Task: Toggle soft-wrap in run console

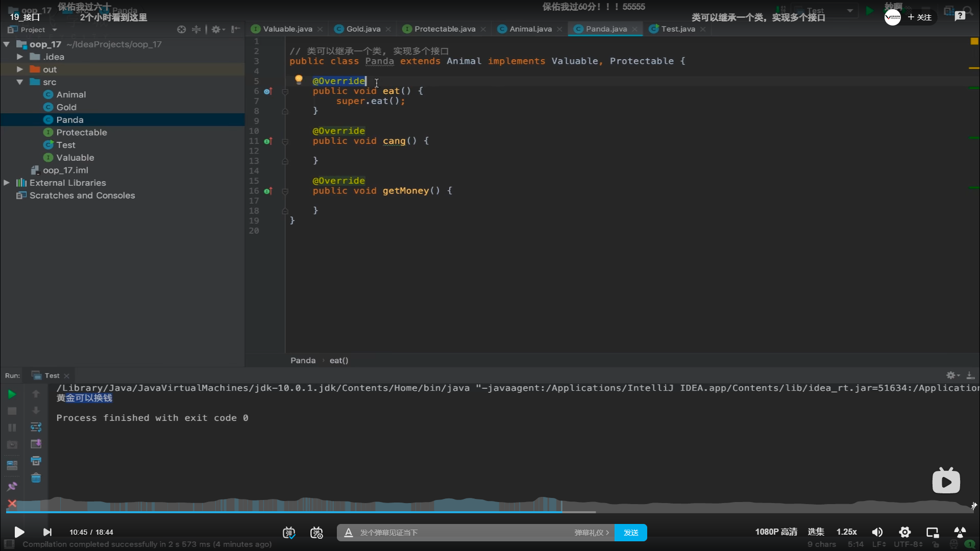Action: coord(36,427)
